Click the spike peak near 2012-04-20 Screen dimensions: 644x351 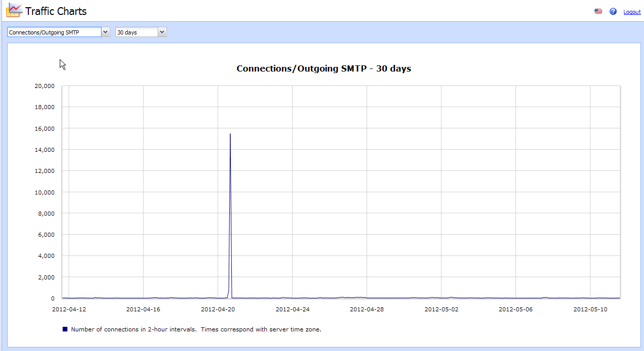[x=230, y=135]
